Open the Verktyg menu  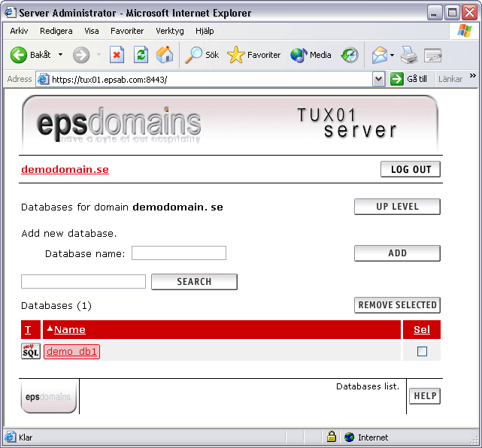[169, 31]
